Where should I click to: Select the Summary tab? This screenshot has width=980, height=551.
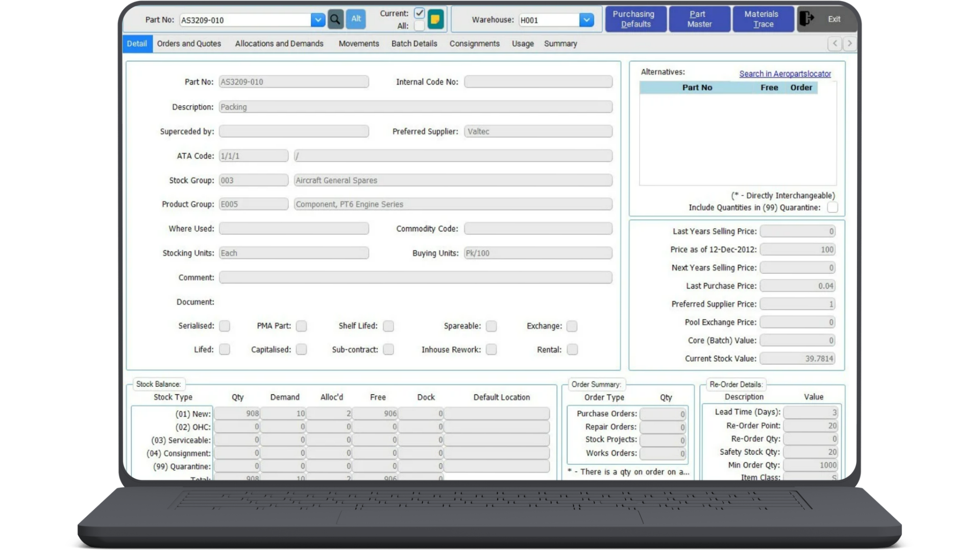(560, 44)
